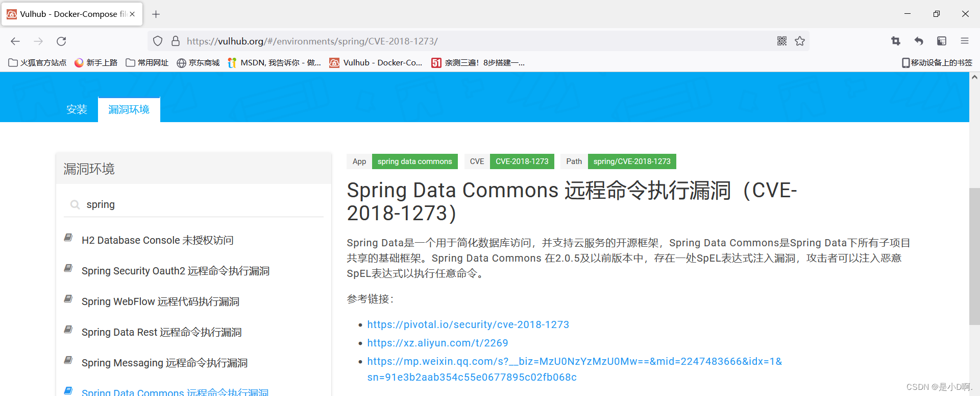980x396 pixels.
Task: Open the hamburger application menu
Action: coord(965,41)
